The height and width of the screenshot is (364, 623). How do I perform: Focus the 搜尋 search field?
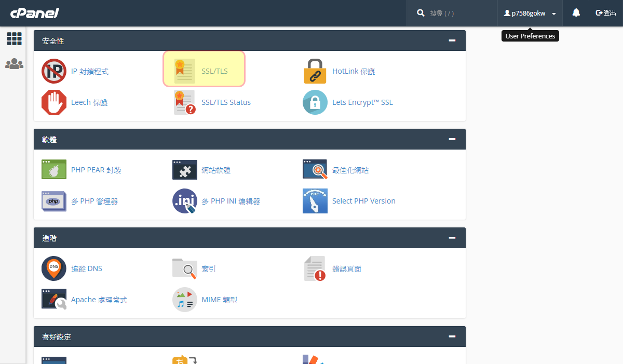[x=459, y=13]
